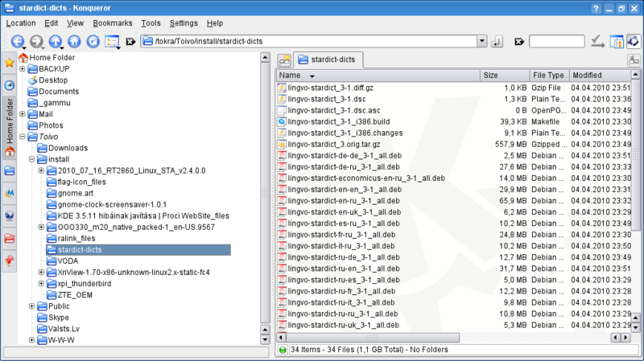Select lingvo-stardict-en-ru_3-1_all.deb file

(344, 201)
